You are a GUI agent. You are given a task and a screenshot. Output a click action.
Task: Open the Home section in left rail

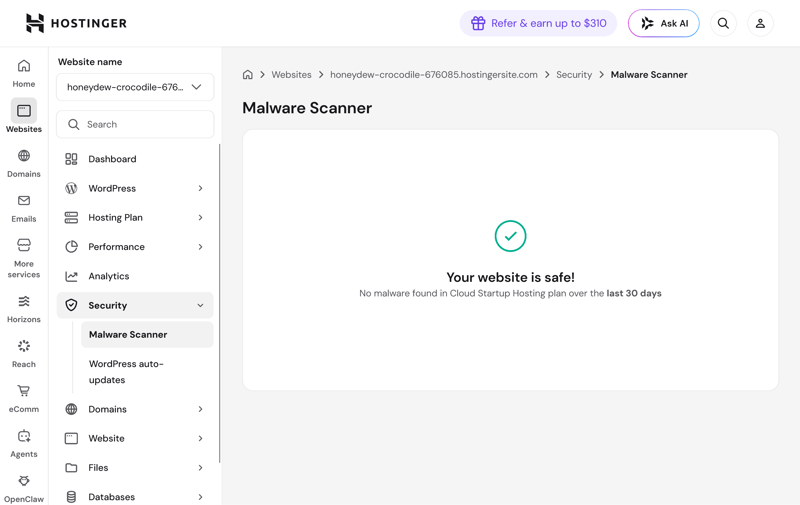pos(23,74)
